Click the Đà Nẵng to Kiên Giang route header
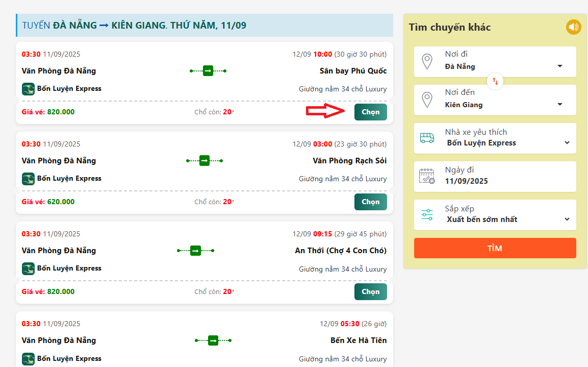Screen dimensions: 588x367 [135, 26]
